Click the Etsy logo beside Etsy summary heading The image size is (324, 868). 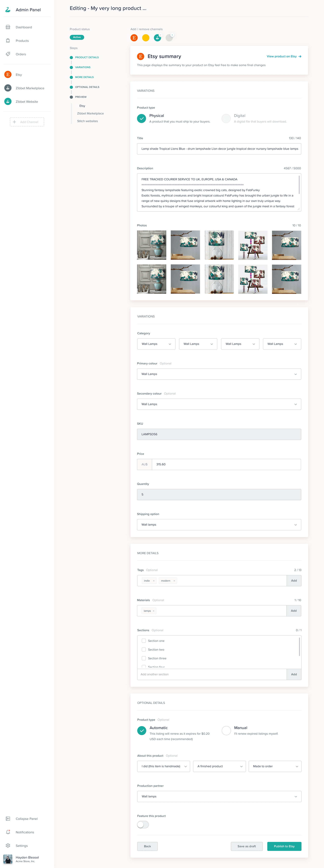[x=141, y=56]
